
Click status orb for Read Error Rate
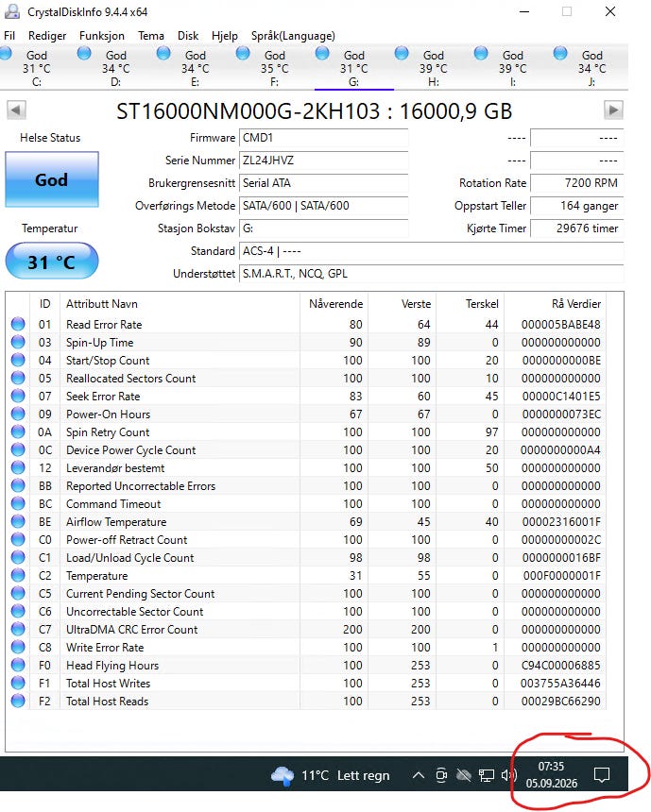[x=18, y=324]
